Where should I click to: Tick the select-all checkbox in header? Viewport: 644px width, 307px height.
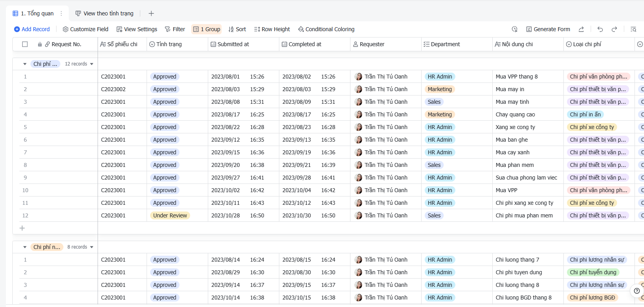pos(25,44)
